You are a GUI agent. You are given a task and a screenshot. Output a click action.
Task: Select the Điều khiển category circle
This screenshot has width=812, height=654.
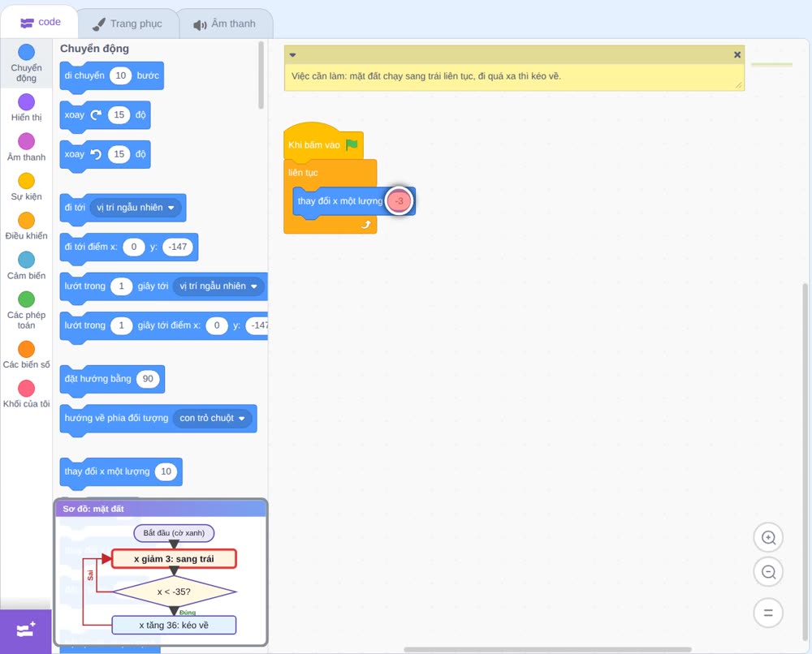pyautogui.click(x=27, y=221)
